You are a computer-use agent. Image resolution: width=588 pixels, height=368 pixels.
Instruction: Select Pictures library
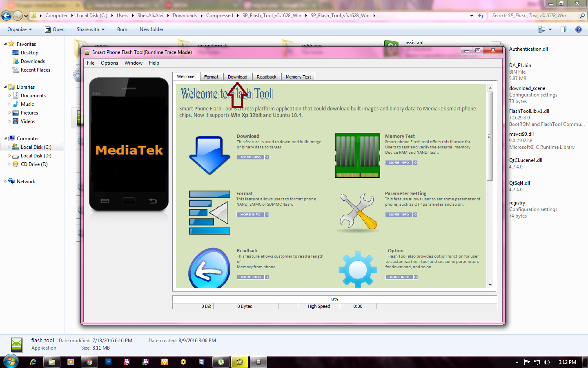(x=29, y=113)
